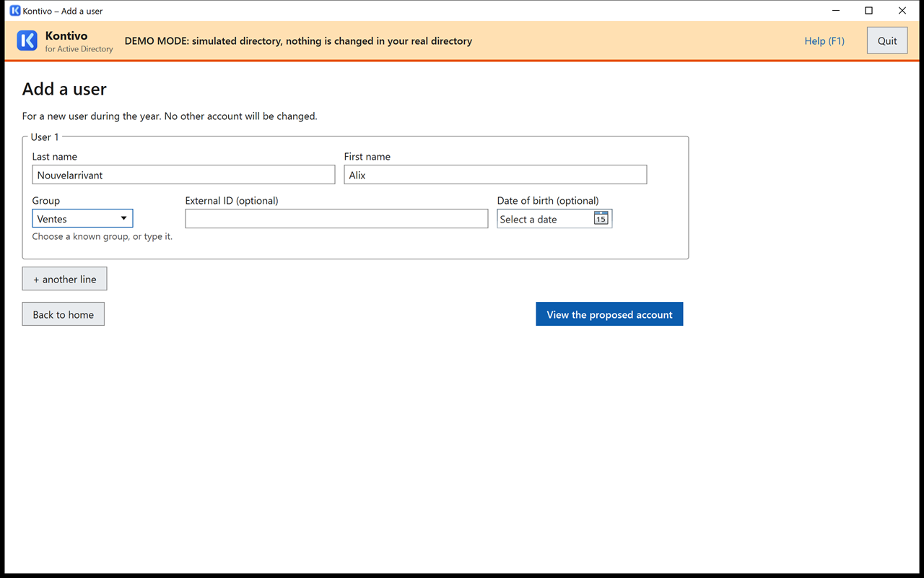The width and height of the screenshot is (924, 578).
Task: Close the Kontivo window
Action: [902, 11]
